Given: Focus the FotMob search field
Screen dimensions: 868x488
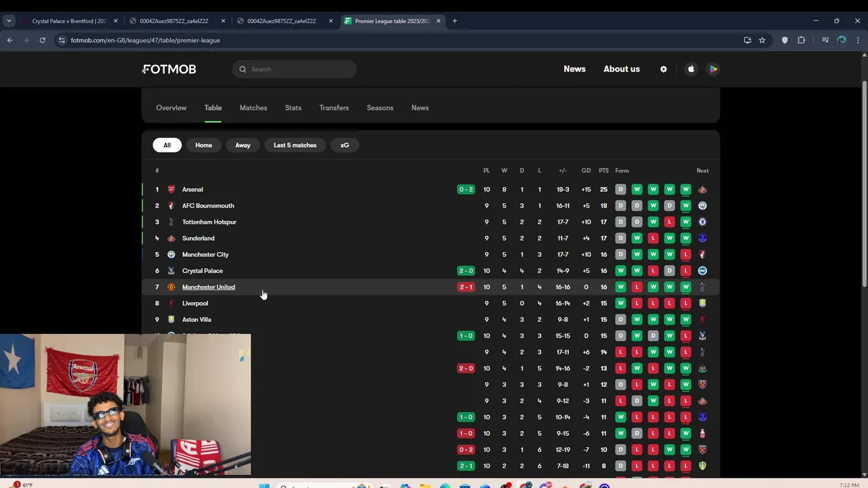Looking at the screenshot, I should [x=294, y=69].
